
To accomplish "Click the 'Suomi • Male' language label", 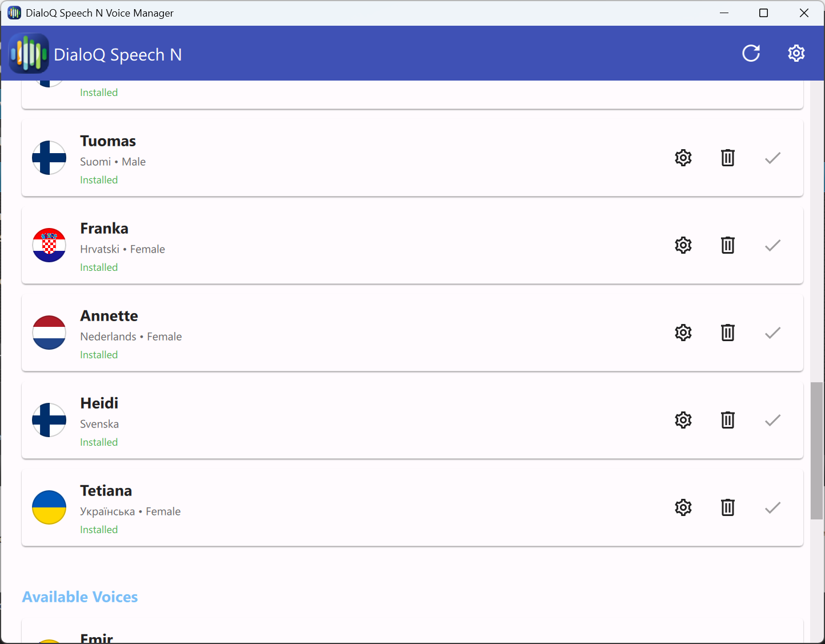I will (x=113, y=162).
